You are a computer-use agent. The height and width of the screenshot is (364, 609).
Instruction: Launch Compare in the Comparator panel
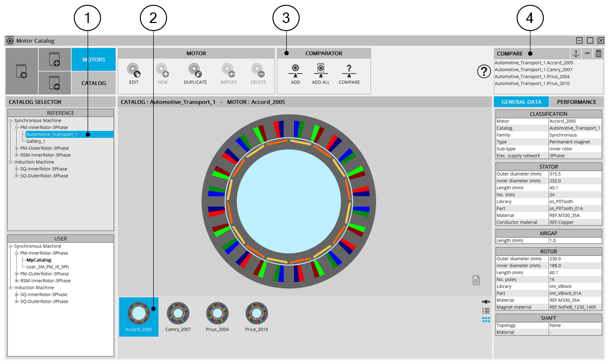pyautogui.click(x=349, y=71)
